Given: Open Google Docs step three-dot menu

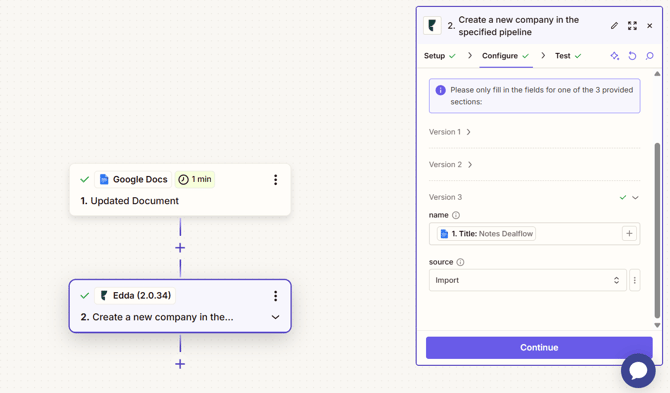Looking at the screenshot, I should click(276, 179).
